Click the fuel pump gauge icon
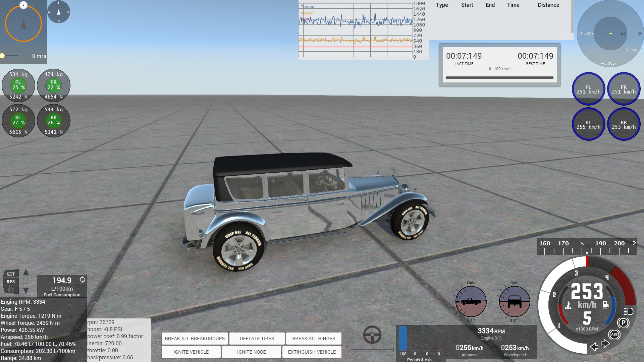Viewport: 644px width, 362px height. coord(606,305)
